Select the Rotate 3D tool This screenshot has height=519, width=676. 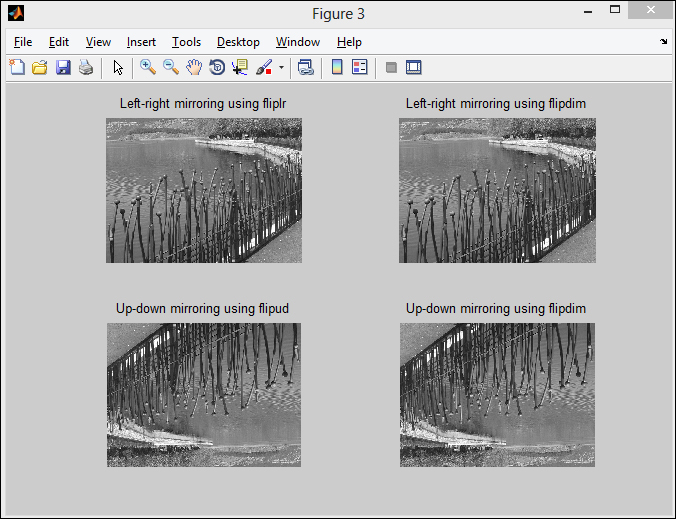217,68
